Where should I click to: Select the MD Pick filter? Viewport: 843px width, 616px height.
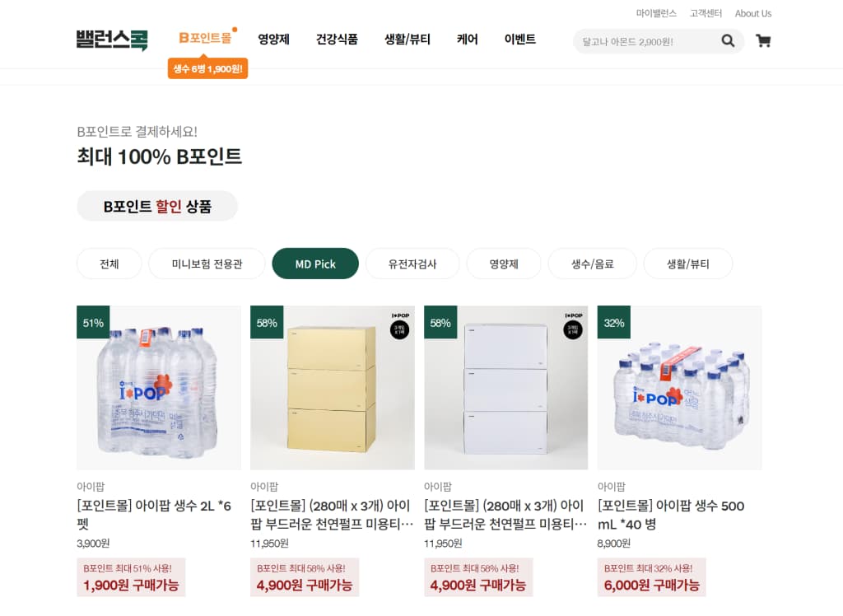(x=315, y=264)
